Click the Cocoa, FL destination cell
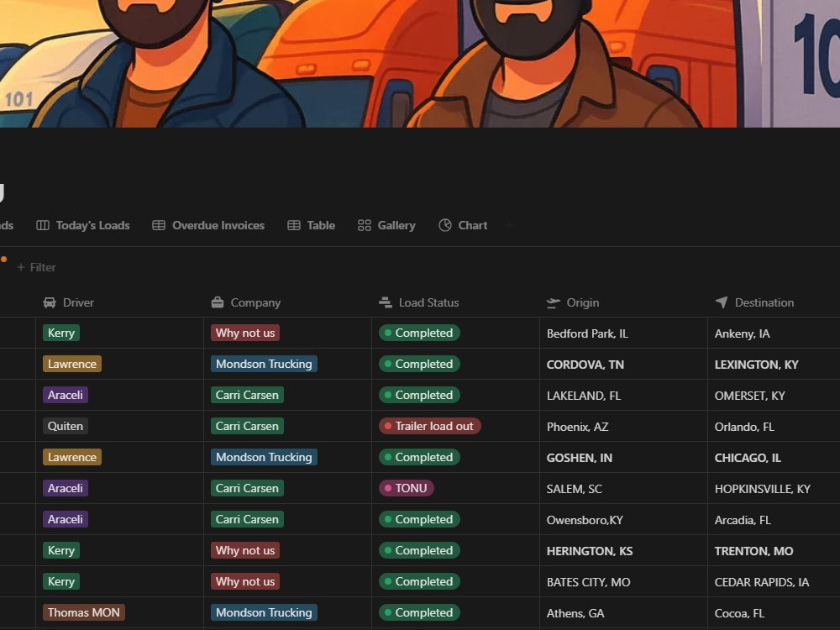 click(x=774, y=613)
